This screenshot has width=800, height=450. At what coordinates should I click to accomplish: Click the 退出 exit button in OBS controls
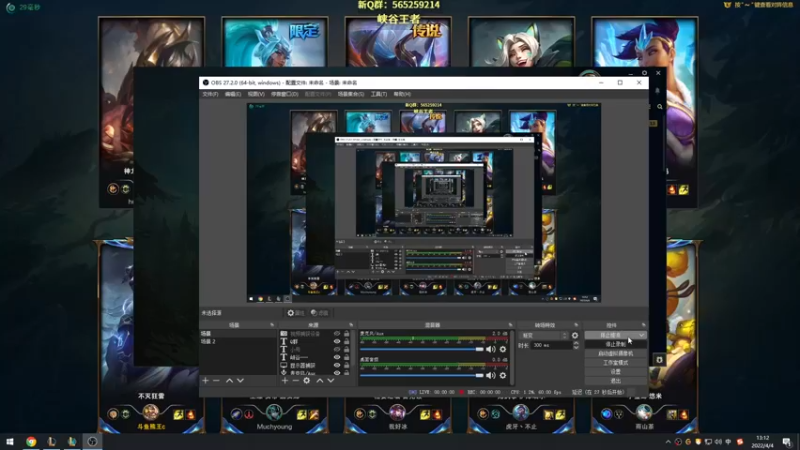[615, 381]
